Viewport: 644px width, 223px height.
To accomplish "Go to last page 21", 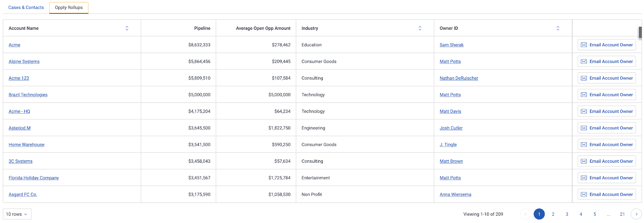I will (622, 214).
